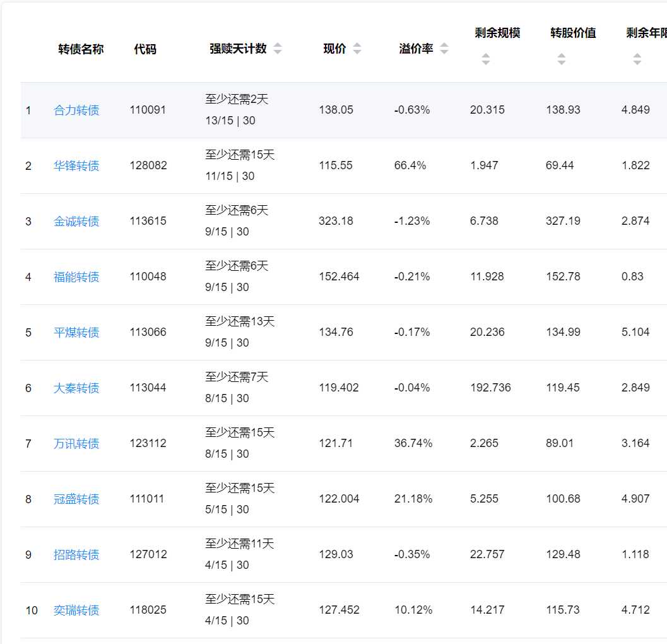The image size is (667, 644).
Task: Open 奕瑞转债 bond link
Action: click(x=76, y=611)
